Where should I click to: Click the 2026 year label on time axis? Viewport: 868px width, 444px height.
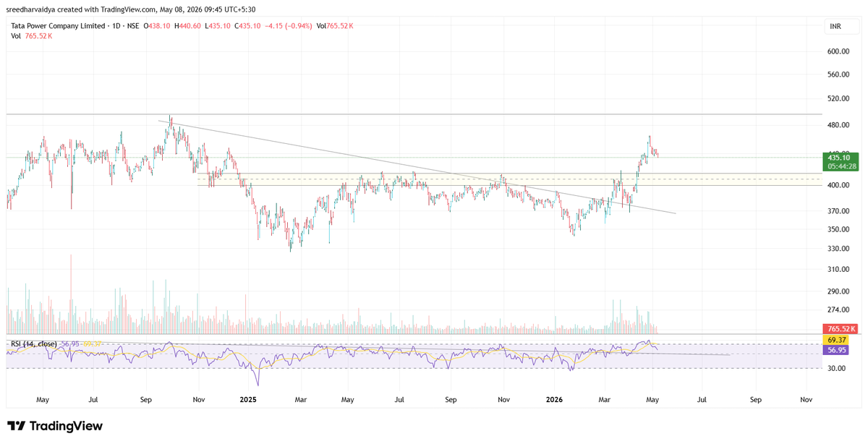[x=554, y=399]
